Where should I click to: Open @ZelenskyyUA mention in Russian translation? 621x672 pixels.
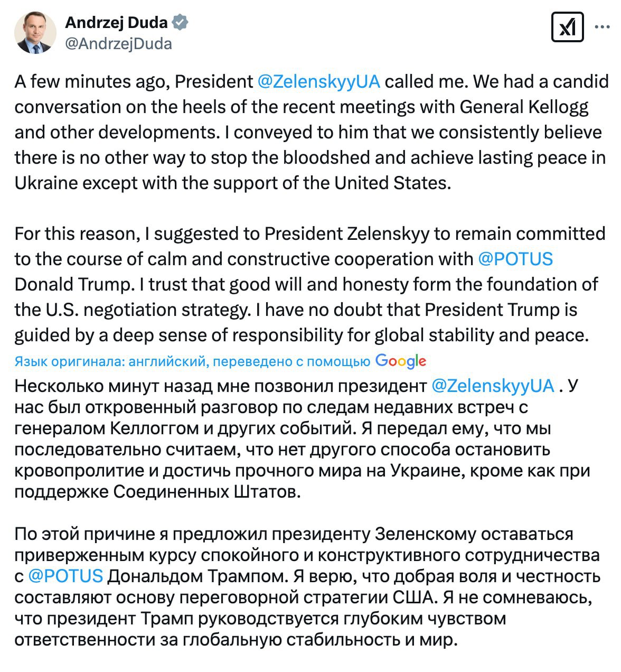tap(493, 386)
